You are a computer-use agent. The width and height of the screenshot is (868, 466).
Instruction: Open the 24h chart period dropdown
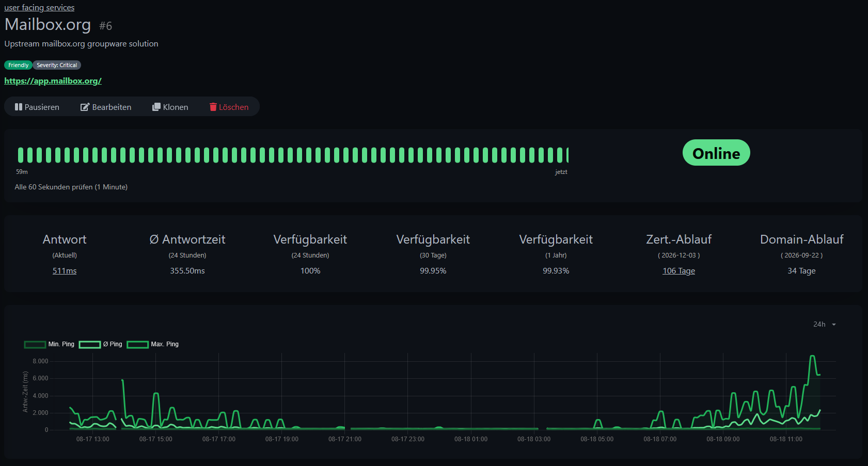coord(825,324)
